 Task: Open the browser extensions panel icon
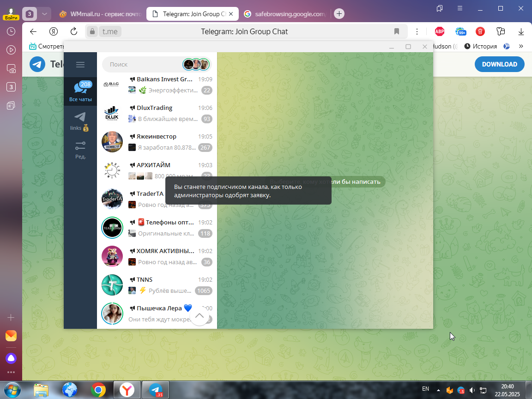501,31
